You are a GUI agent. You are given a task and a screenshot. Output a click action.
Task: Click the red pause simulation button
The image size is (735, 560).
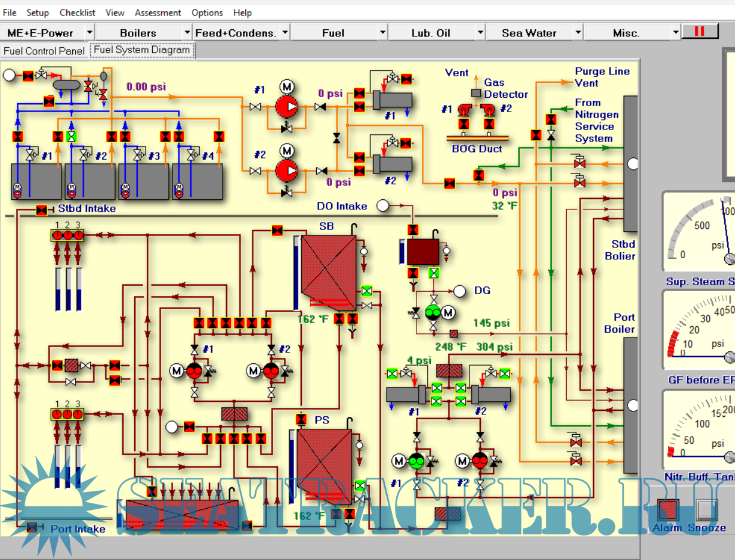[700, 31]
